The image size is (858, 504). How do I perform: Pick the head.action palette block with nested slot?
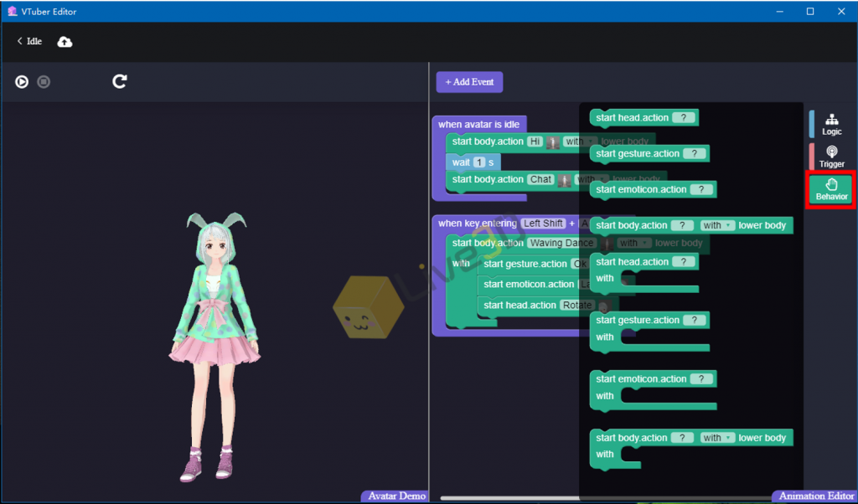644,273
